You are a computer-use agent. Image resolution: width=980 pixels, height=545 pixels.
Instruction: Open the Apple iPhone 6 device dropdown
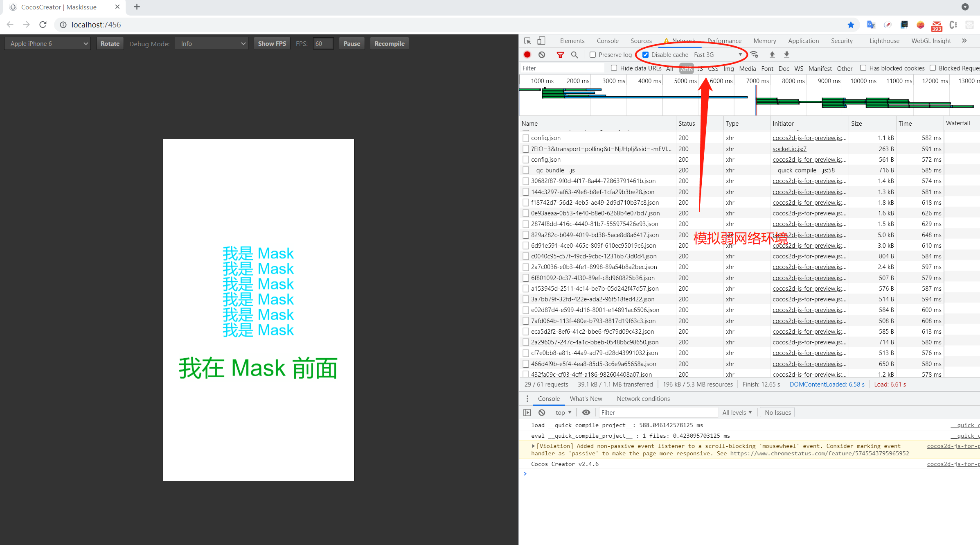click(48, 43)
